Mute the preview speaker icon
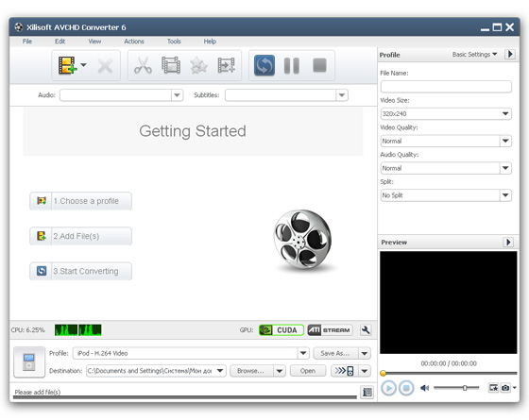529x420 pixels. 424,388
